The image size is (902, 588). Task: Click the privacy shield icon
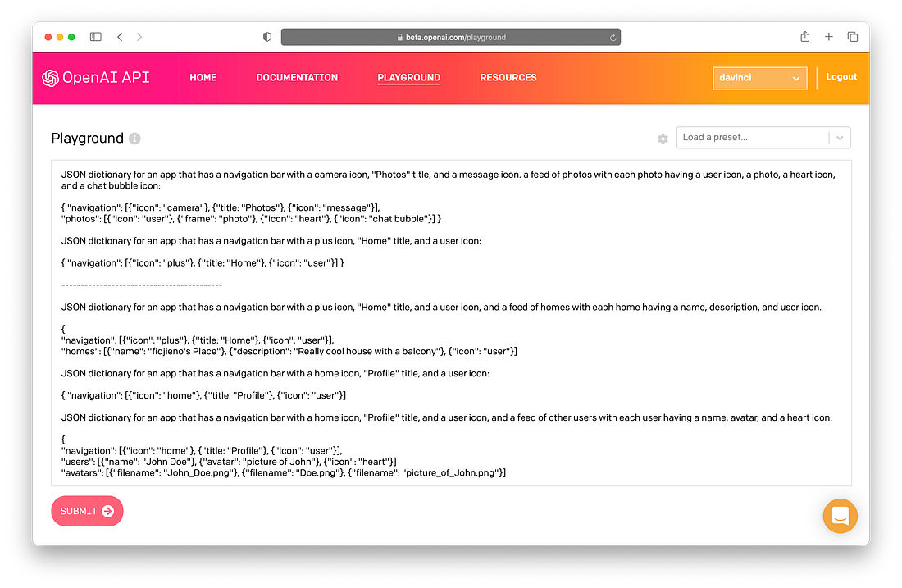[267, 37]
